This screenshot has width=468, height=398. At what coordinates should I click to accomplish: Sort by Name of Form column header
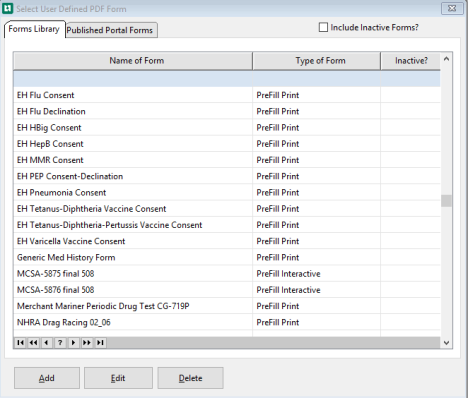click(133, 61)
